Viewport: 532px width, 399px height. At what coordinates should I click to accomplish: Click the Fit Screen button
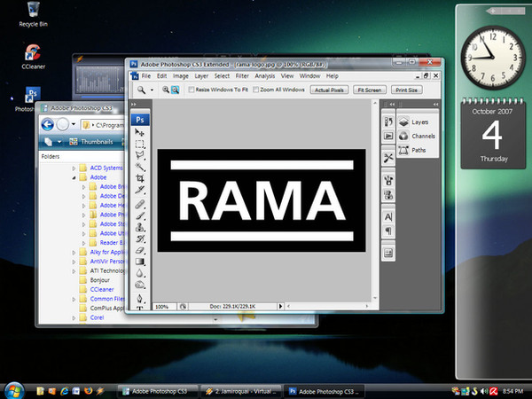(370, 90)
